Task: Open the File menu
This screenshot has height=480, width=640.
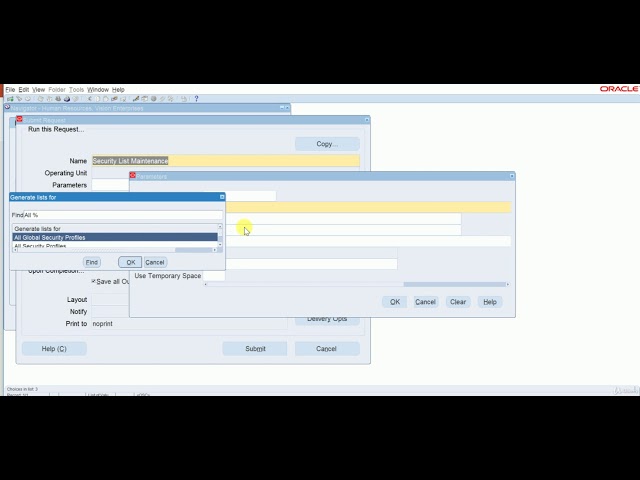Action: point(10,89)
